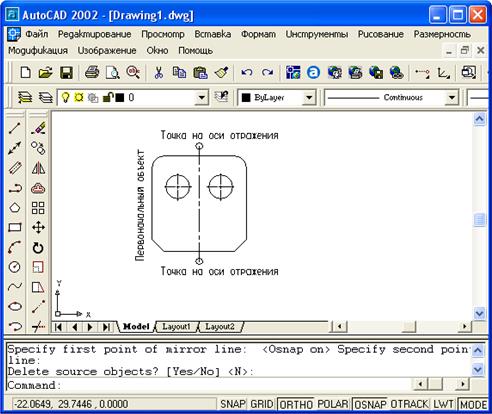Undo the last action
This screenshot has height=414, width=492.
point(247,72)
